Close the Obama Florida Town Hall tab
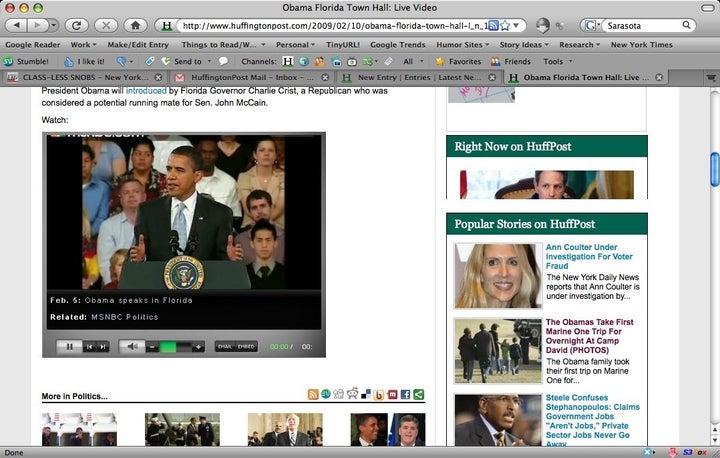 659,77
